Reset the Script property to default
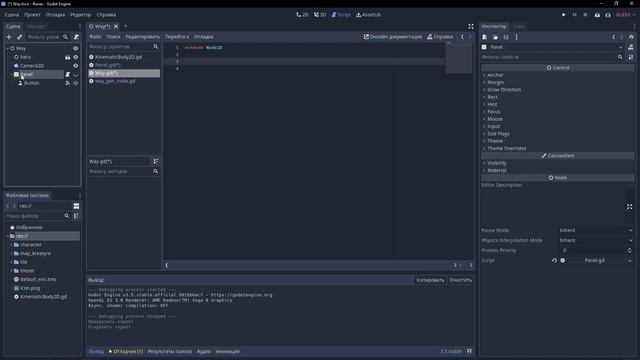The height and width of the screenshot is (360, 640). pos(554,260)
